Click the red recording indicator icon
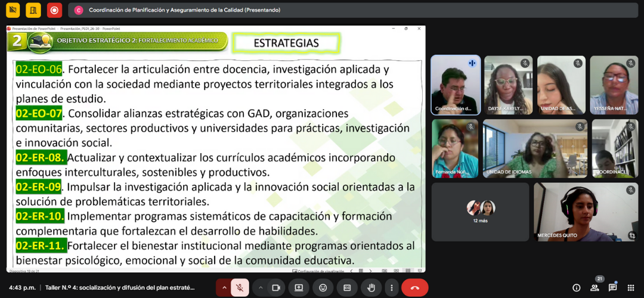This screenshot has width=644, height=298. (54, 10)
